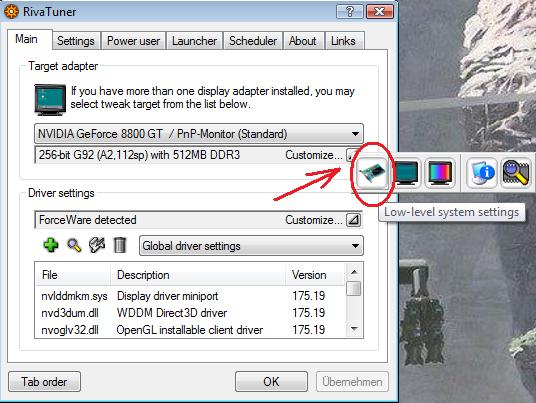Click the 256-bit G92 adapter info text
The image size is (536, 403).
[139, 155]
